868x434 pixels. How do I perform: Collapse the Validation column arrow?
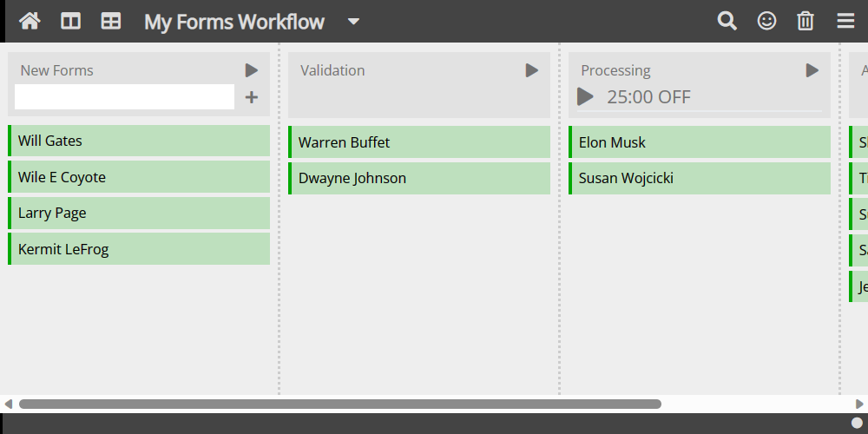click(x=532, y=70)
